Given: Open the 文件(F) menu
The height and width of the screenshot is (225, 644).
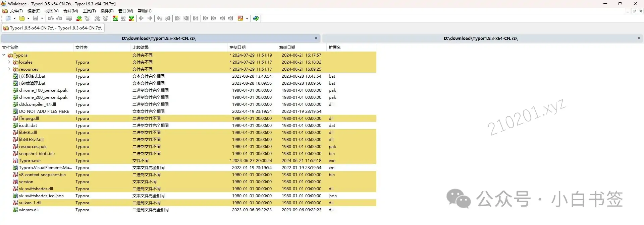Looking at the screenshot, I should 16,11.
